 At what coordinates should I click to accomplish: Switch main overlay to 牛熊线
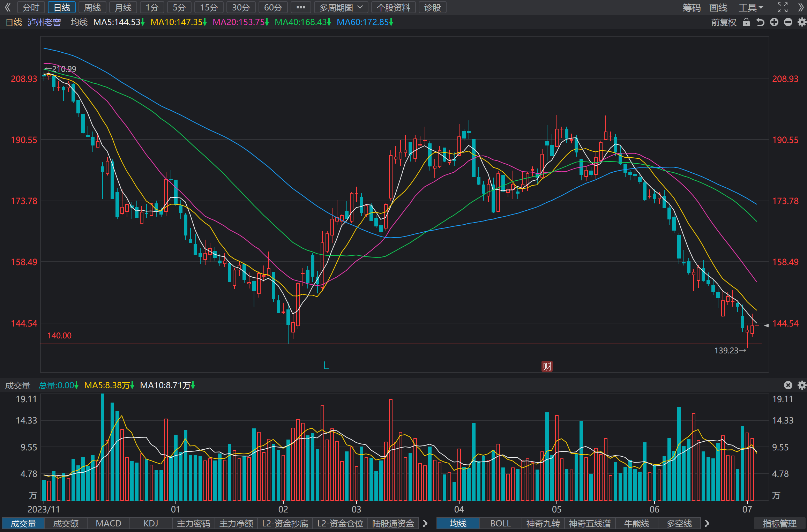[x=637, y=523]
